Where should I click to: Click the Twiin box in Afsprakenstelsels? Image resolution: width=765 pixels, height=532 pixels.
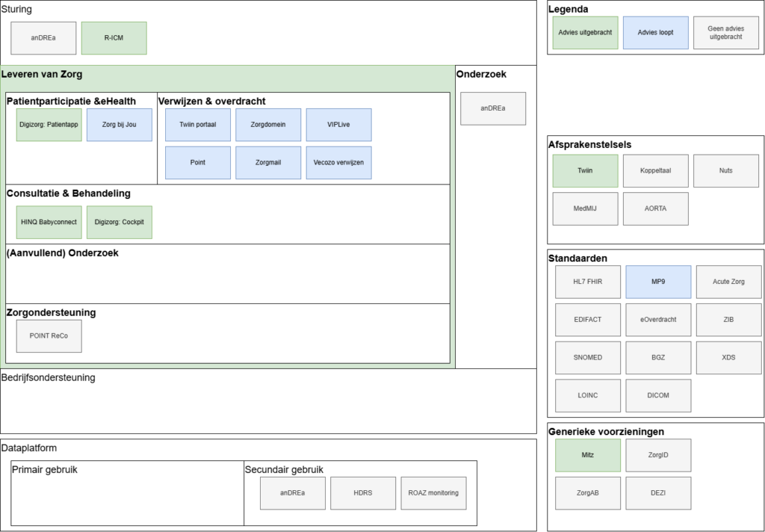(586, 171)
